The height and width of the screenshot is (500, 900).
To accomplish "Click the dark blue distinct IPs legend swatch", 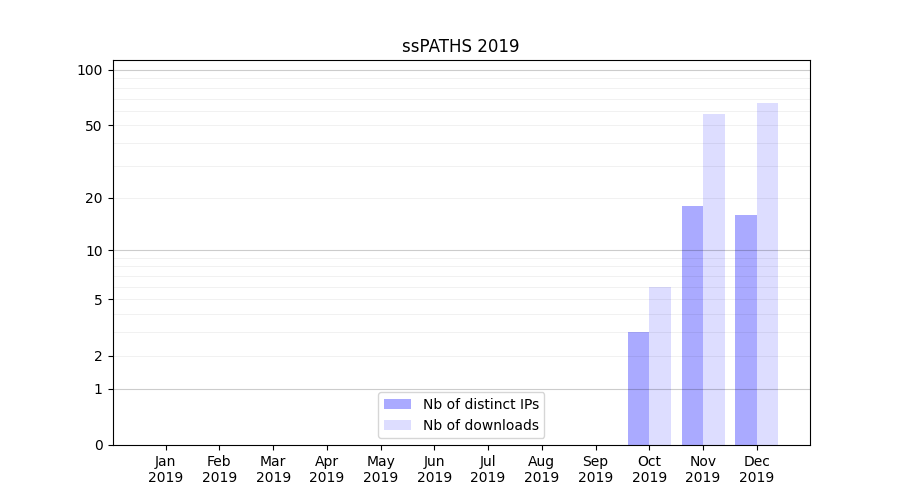I will [397, 404].
